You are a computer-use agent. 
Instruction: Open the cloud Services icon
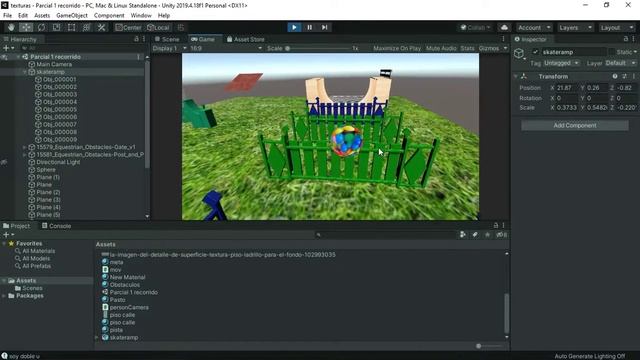pos(504,27)
